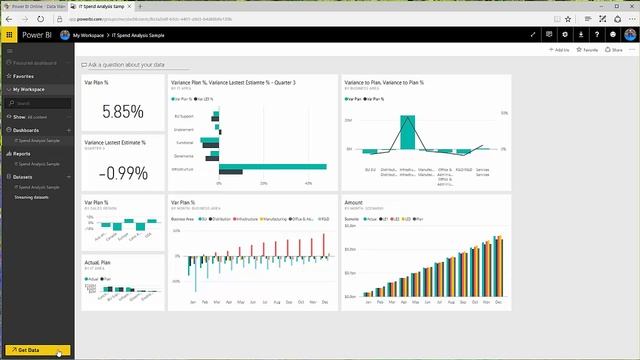Image resolution: width=640 pixels, height=360 pixels.
Task: Open a new browser tab with plus
Action: [140, 7]
